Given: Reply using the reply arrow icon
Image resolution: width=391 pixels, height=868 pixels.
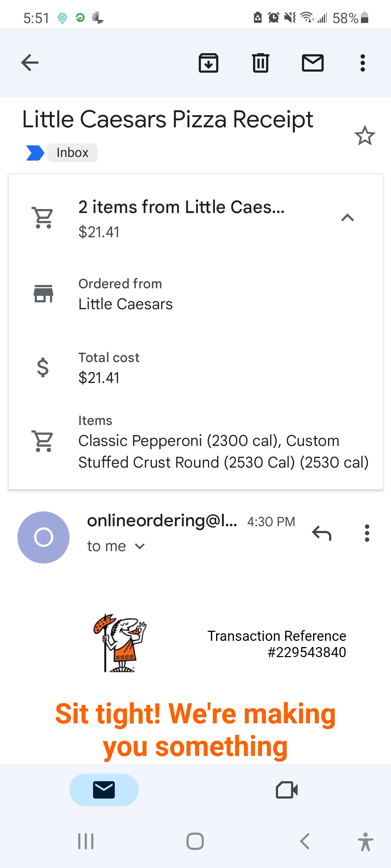Looking at the screenshot, I should pos(321,533).
